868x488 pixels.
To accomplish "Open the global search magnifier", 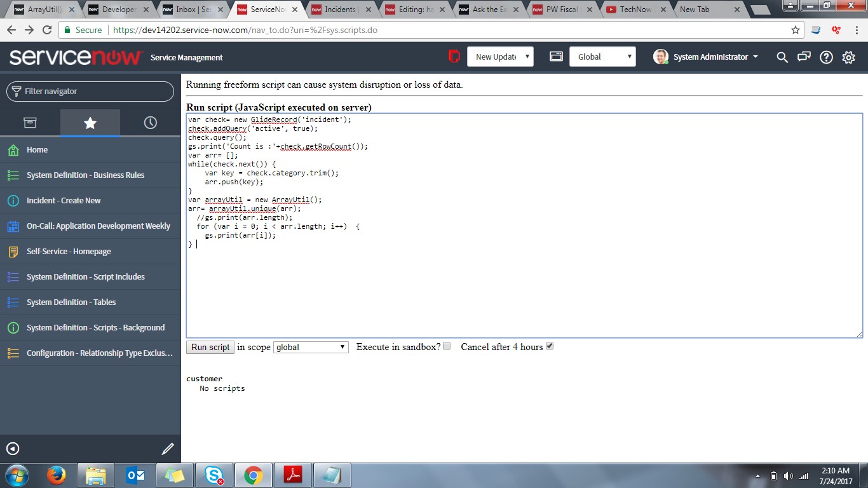I will pyautogui.click(x=782, y=57).
